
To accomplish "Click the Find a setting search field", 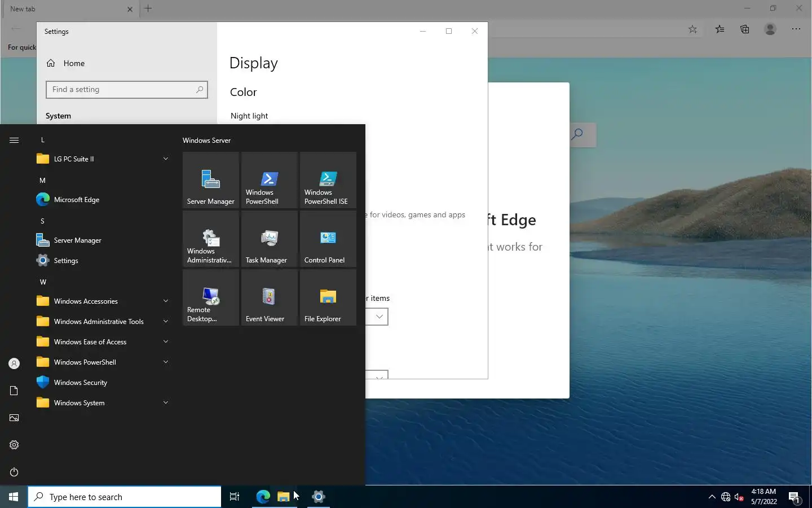I will [x=127, y=90].
